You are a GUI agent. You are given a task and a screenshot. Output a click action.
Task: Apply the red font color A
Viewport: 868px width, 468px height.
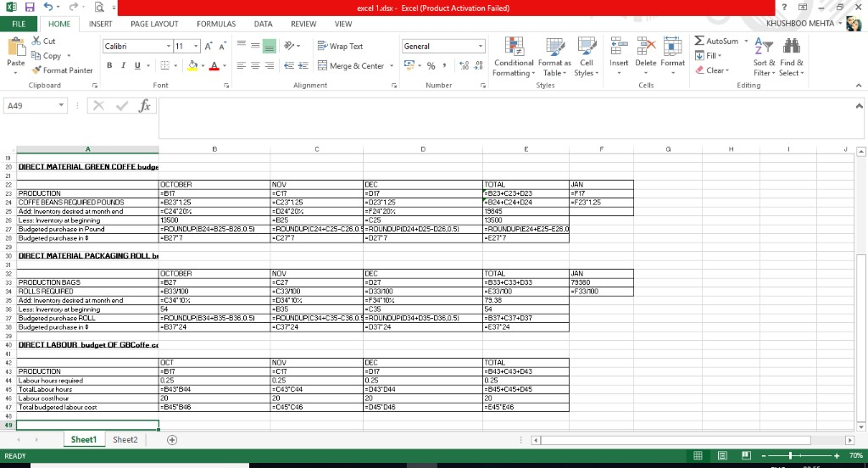pyautogui.click(x=214, y=65)
